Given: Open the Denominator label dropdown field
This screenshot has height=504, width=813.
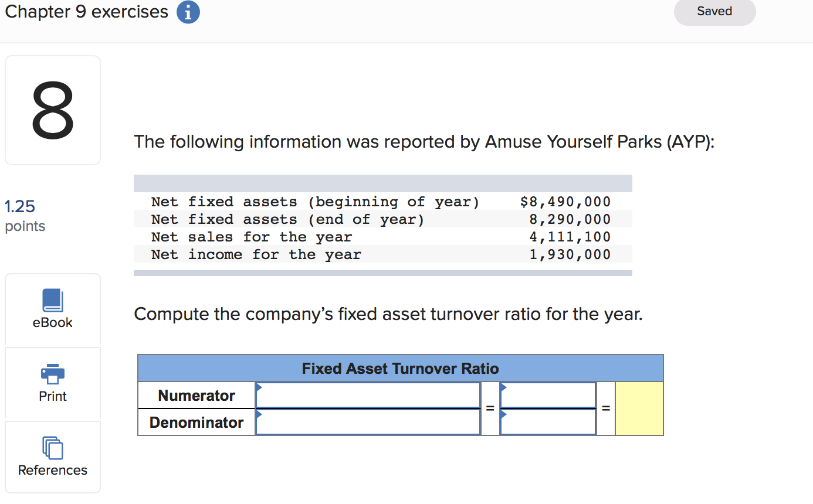Looking at the screenshot, I should point(368,422).
